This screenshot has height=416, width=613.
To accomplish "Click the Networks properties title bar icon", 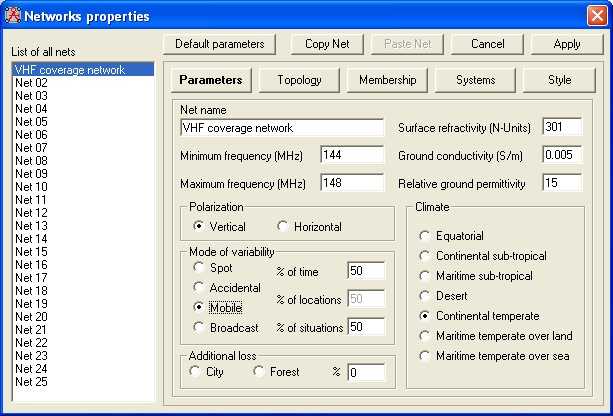I will (13, 15).
